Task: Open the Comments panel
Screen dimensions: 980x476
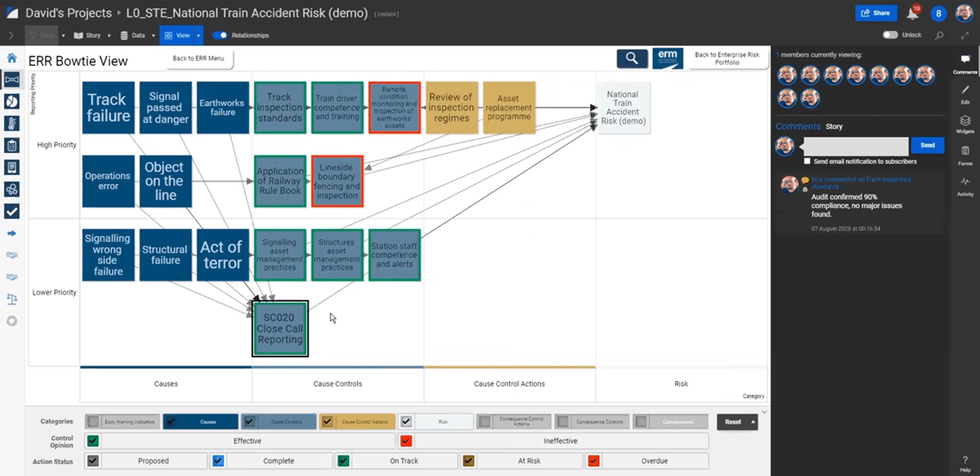Action: click(x=965, y=59)
